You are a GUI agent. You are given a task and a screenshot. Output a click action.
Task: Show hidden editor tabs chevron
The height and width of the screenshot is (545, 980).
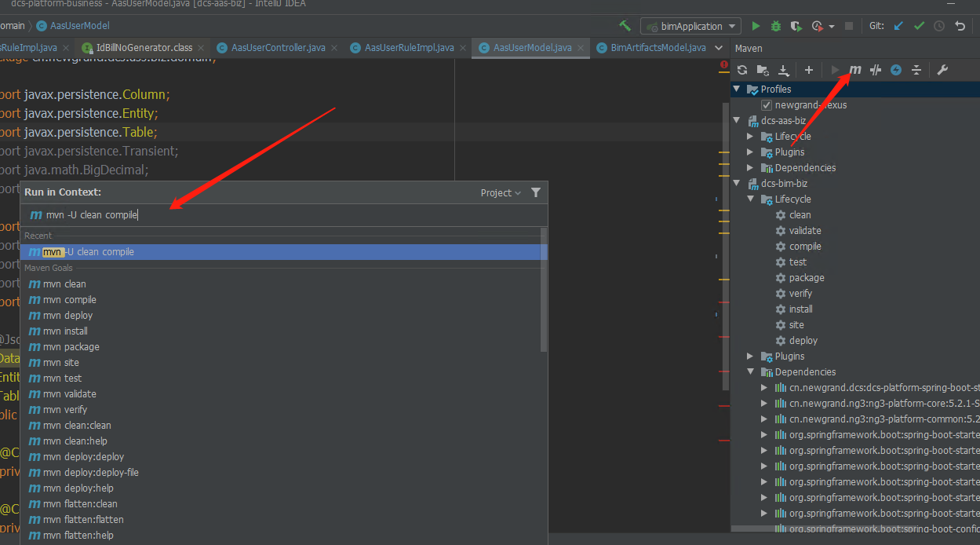point(720,48)
